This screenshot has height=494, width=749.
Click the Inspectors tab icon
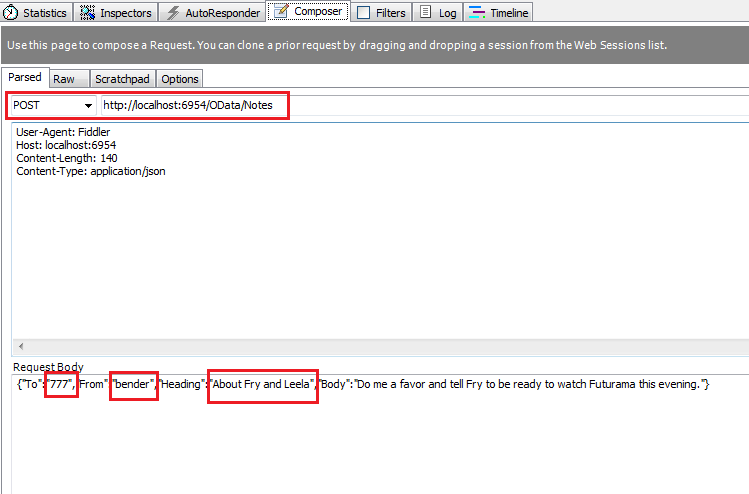click(x=87, y=12)
